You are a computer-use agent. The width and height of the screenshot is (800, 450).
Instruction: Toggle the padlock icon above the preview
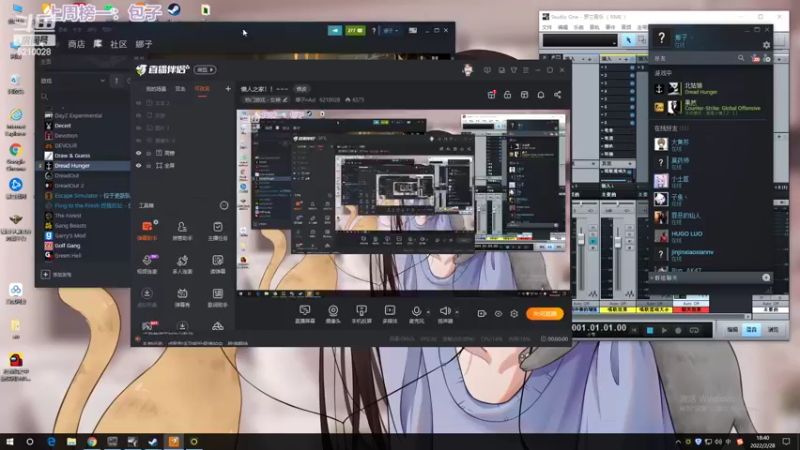pyautogui.click(x=508, y=95)
